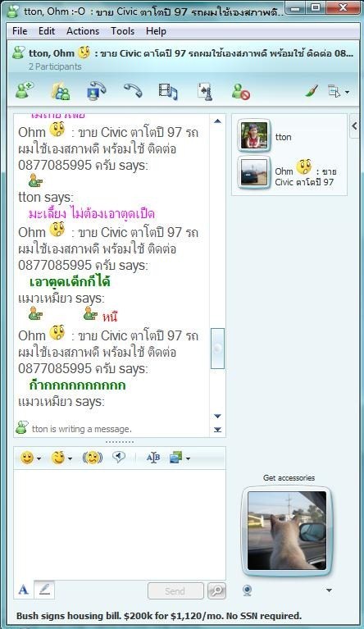Screen dimensions: 364x629
Task: Open the color scheme paintbrush
Action: point(312,91)
